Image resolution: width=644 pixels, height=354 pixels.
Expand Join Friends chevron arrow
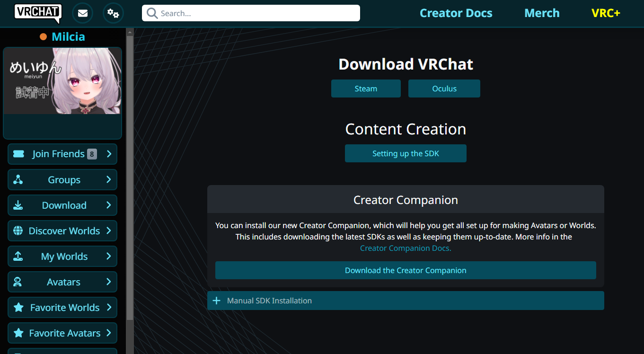point(109,154)
